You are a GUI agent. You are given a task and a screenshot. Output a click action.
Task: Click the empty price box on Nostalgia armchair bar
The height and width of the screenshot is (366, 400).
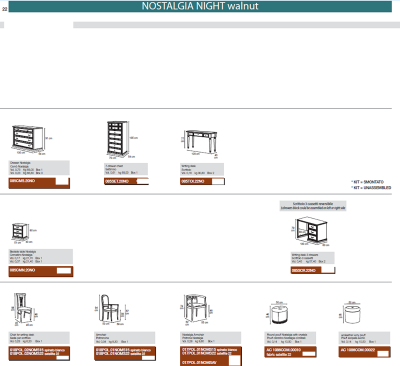click(234, 360)
